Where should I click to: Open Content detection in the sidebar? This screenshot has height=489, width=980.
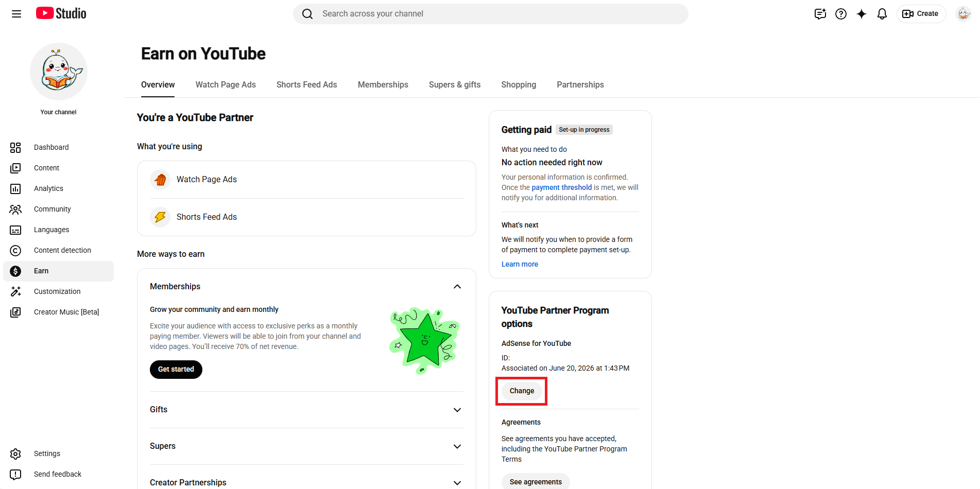(x=59, y=251)
